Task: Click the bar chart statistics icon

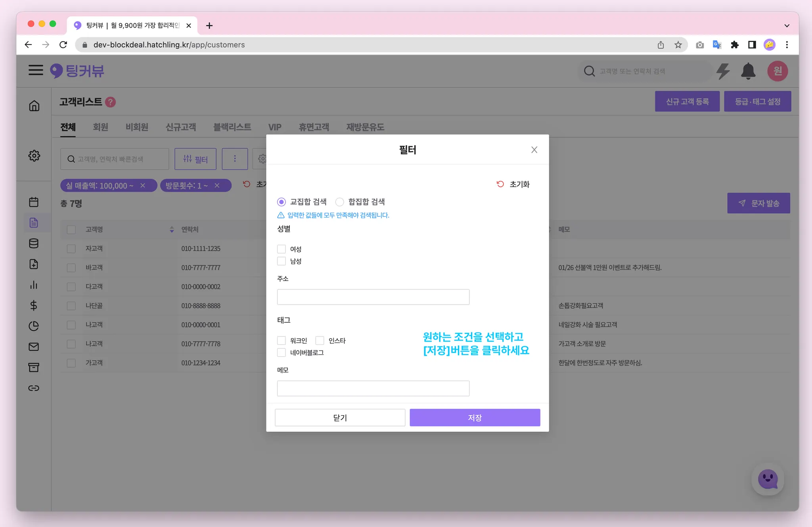Action: [34, 285]
